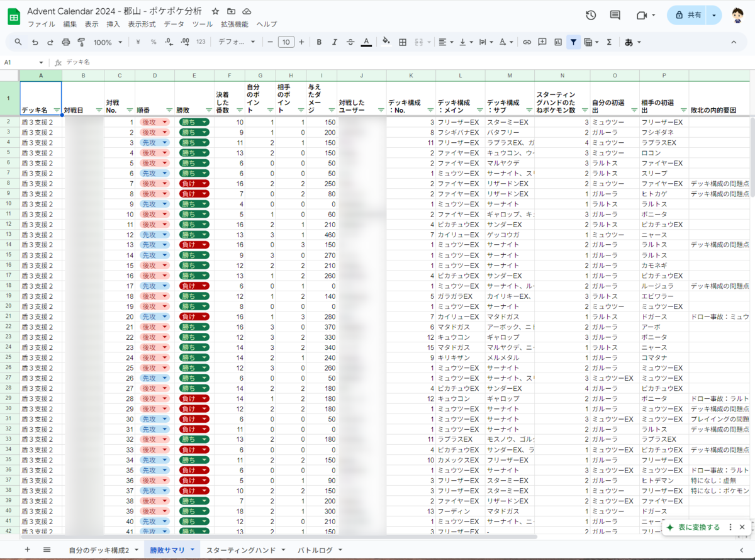Open the share options arrow next to 共有
The width and height of the screenshot is (755, 560).
coord(713,15)
